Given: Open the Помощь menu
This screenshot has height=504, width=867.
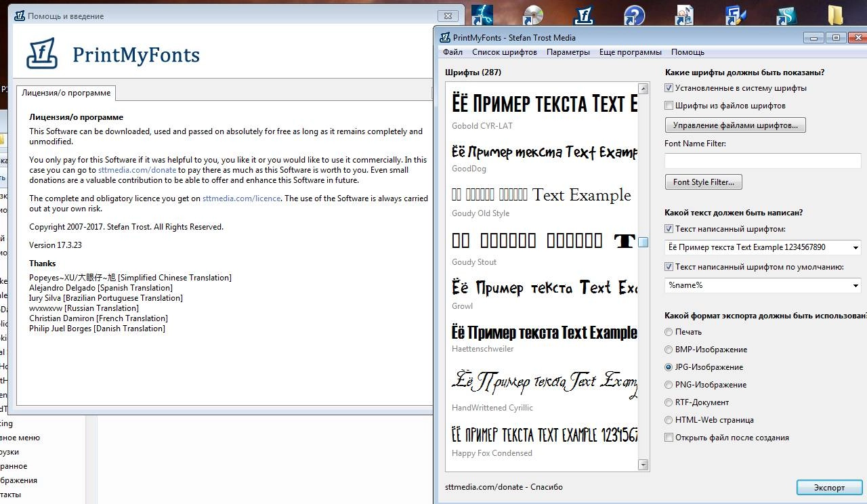Looking at the screenshot, I should point(688,52).
